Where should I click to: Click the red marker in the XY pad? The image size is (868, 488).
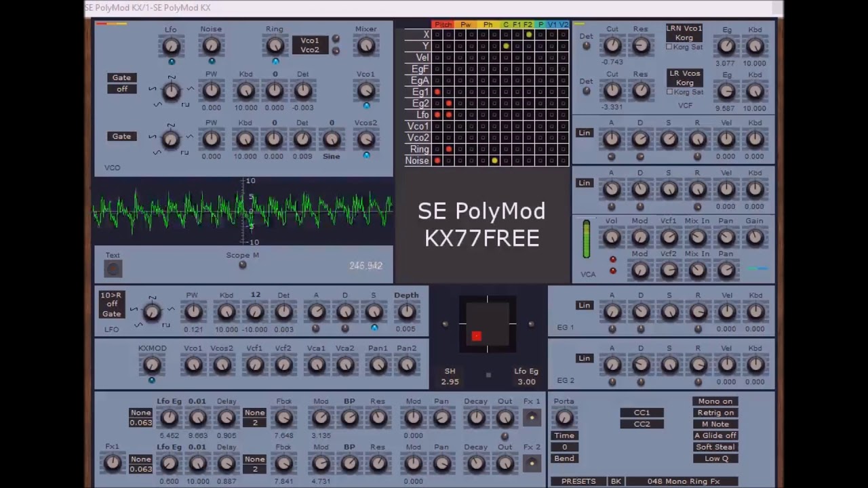tap(476, 336)
